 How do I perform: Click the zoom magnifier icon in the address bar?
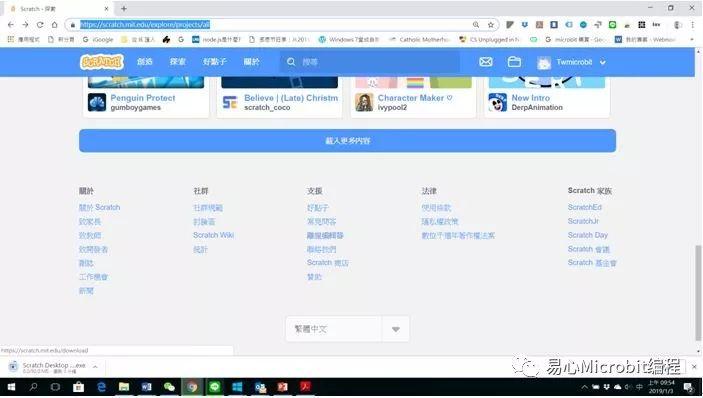[x=476, y=25]
